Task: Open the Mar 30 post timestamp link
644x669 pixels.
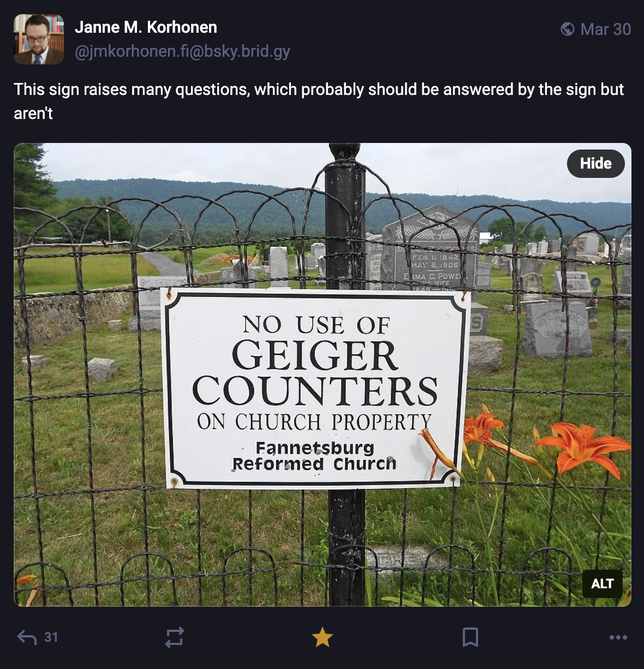Action: pyautogui.click(x=605, y=29)
